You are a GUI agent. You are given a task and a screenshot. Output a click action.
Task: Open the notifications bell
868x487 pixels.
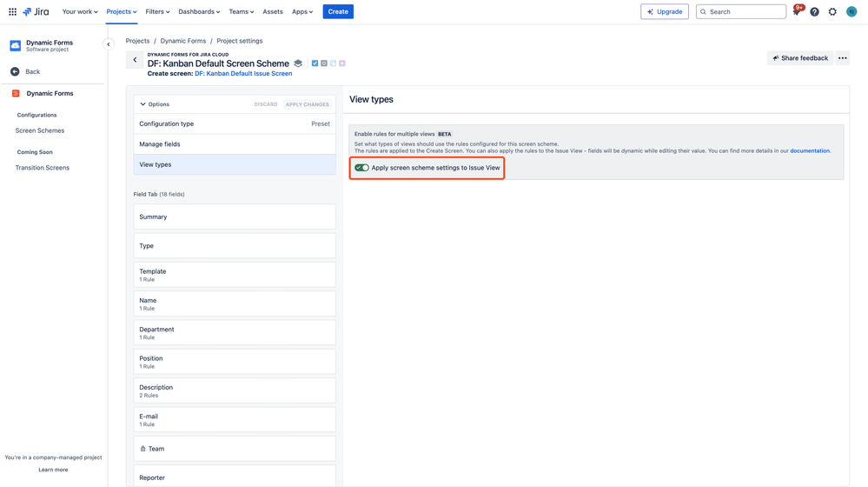click(x=797, y=11)
